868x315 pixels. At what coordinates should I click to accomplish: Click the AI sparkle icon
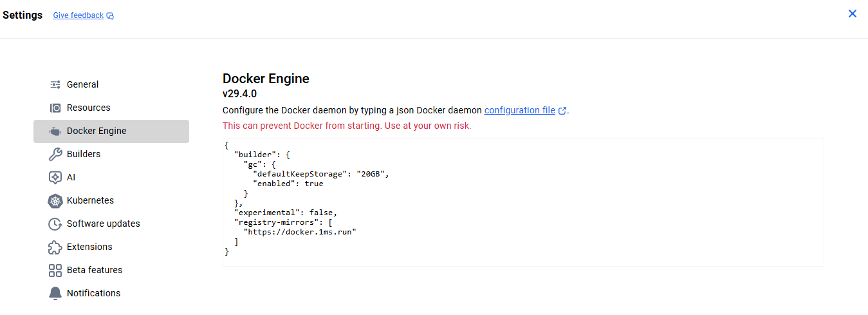point(55,177)
